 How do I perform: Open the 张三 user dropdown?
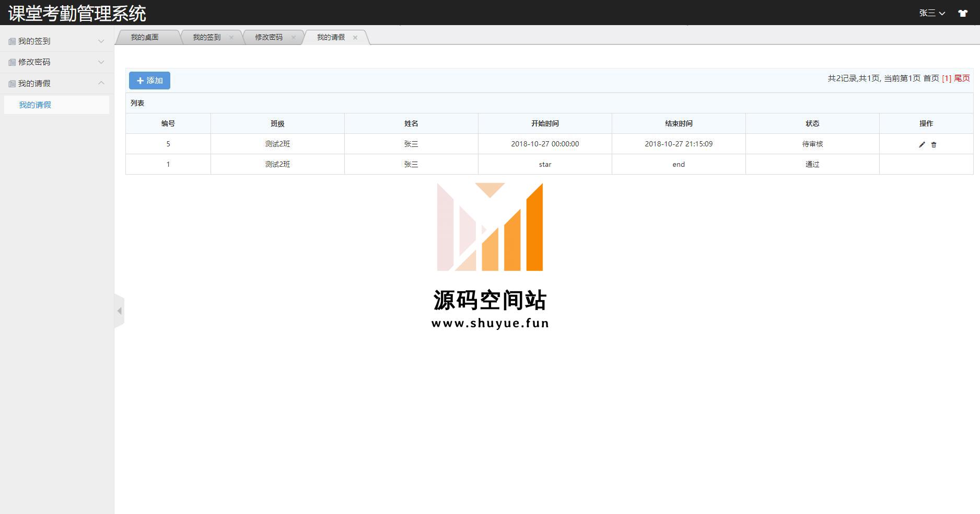click(x=932, y=13)
